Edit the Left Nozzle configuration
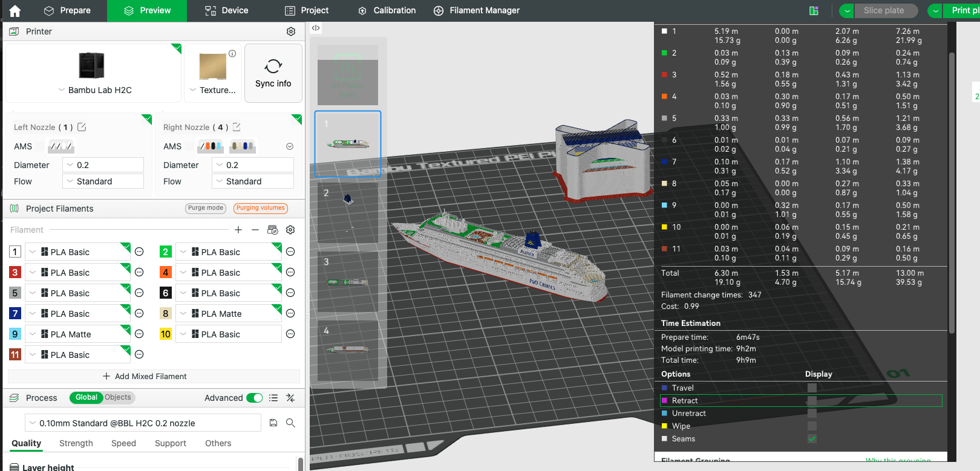This screenshot has height=471, width=980. (x=82, y=127)
